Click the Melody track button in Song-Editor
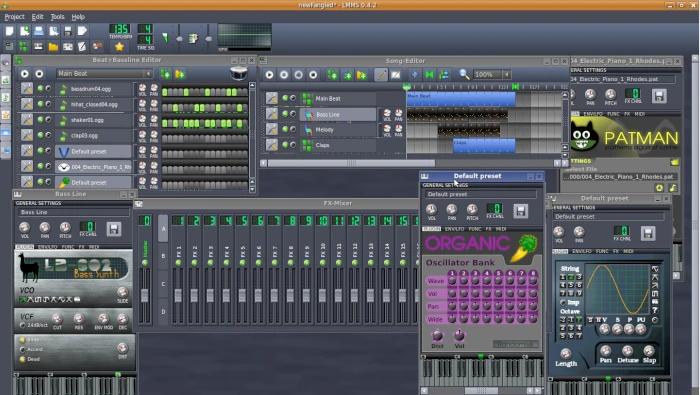The image size is (700, 395). click(x=338, y=130)
